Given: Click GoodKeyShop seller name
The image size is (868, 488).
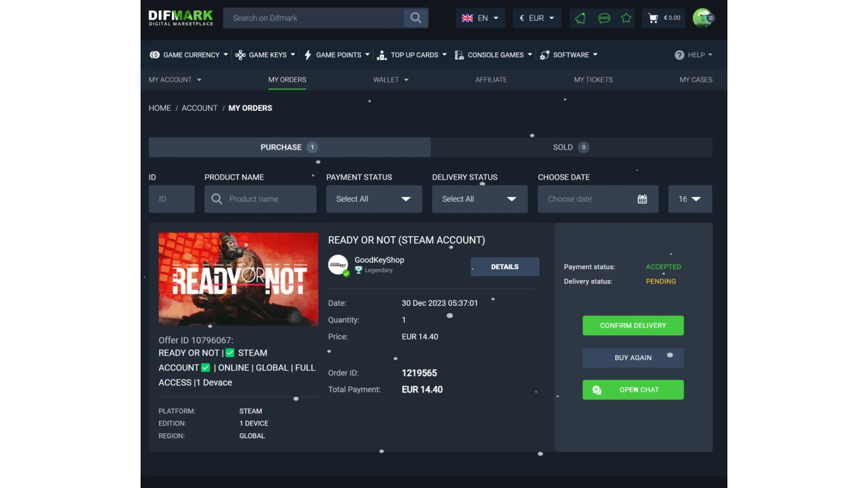Looking at the screenshot, I should (379, 260).
